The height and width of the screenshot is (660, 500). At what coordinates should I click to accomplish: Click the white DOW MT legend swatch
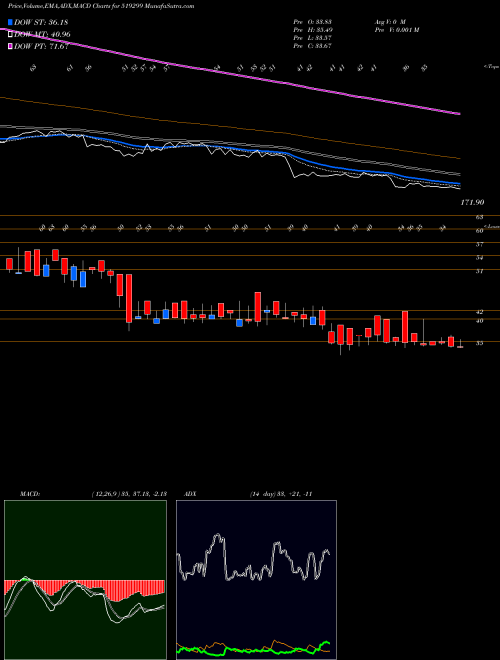point(10,34)
